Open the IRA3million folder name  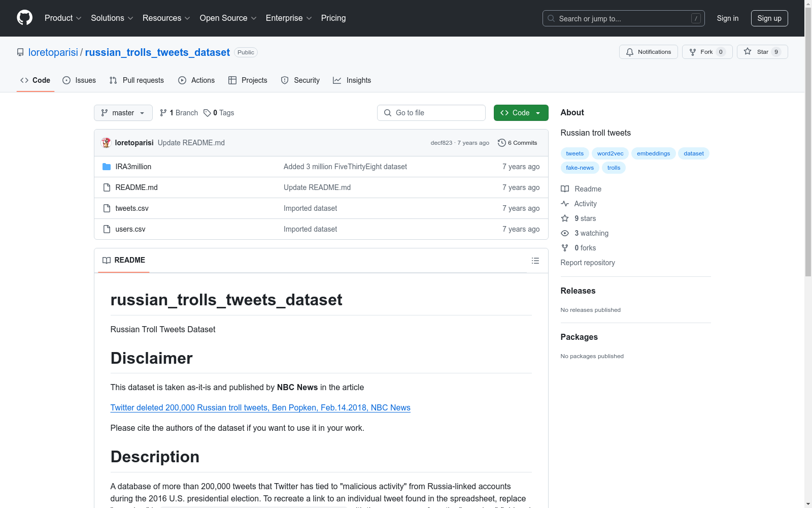pyautogui.click(x=133, y=167)
